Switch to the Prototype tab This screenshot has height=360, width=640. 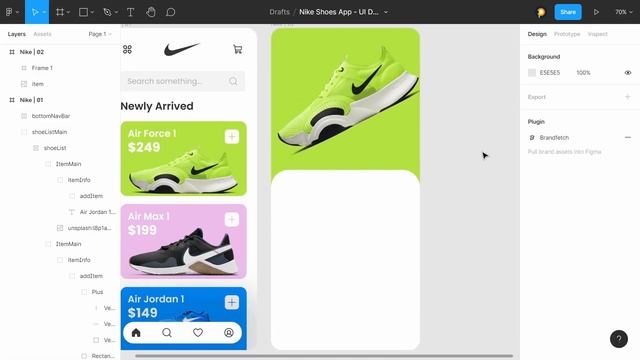567,34
